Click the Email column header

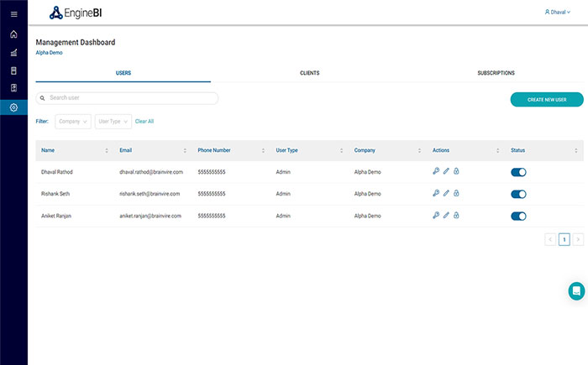pyautogui.click(x=126, y=150)
